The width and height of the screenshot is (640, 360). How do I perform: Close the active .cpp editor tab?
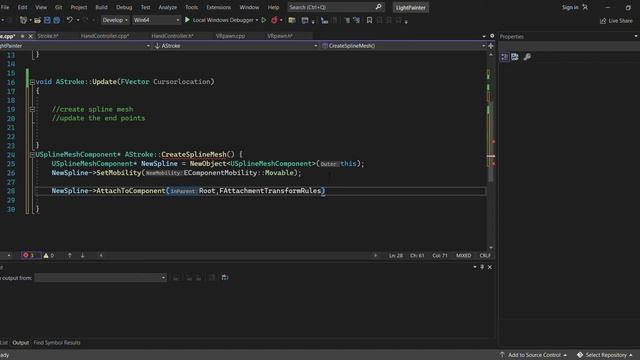click(30, 36)
